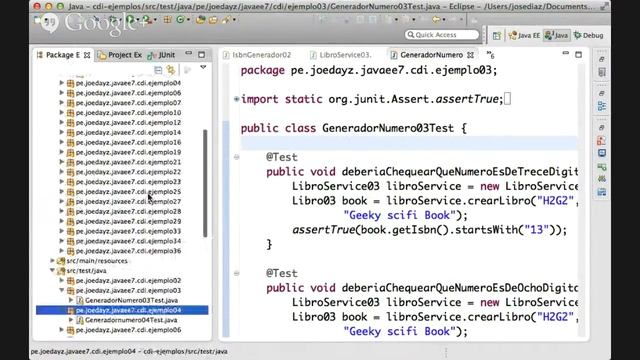Minimize the Package Explorer view
The width and height of the screenshot is (640, 360).
(188, 53)
